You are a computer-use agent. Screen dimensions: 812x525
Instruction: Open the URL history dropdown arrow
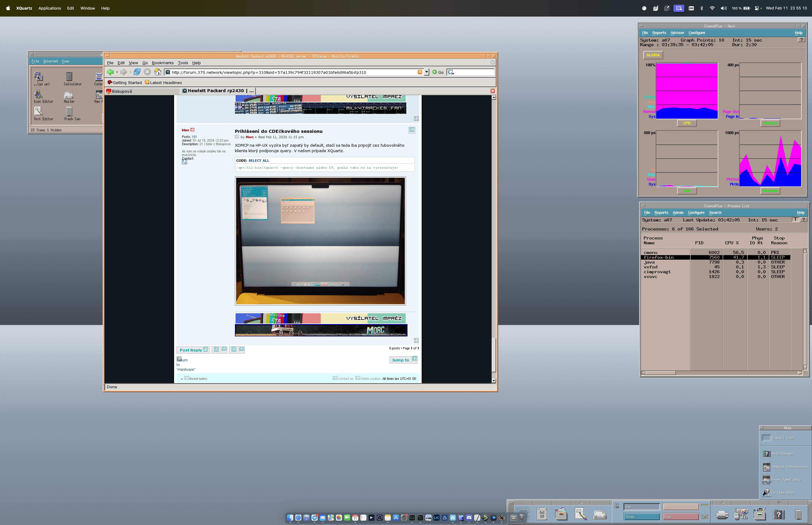point(426,72)
